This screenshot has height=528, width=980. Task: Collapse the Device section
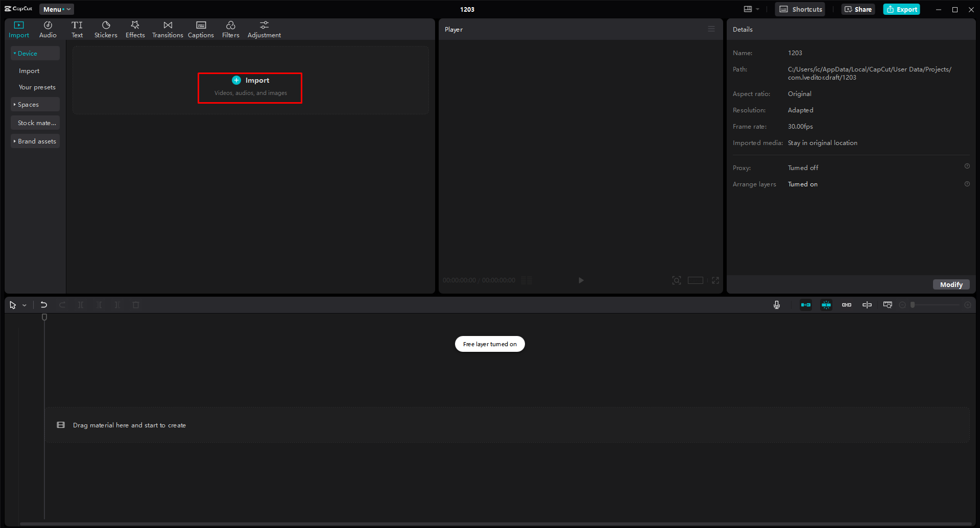click(x=35, y=53)
